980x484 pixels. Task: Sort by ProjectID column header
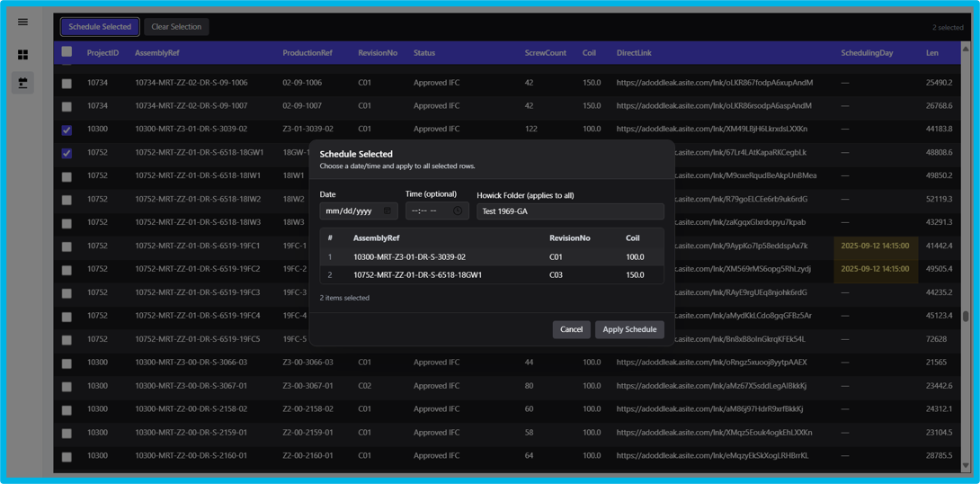pyautogui.click(x=102, y=53)
